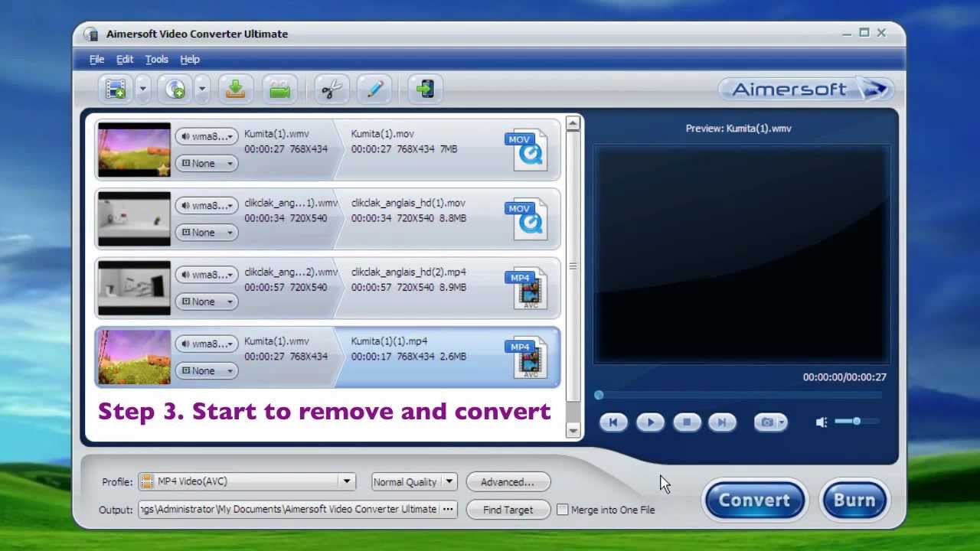980x551 pixels.
Task: Click the previous track playback button
Action: point(613,422)
